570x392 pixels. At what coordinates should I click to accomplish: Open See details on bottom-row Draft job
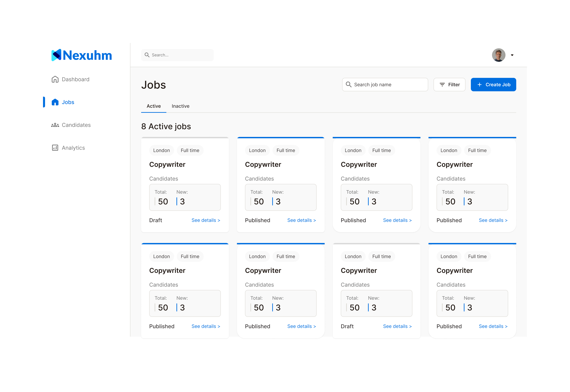(397, 326)
